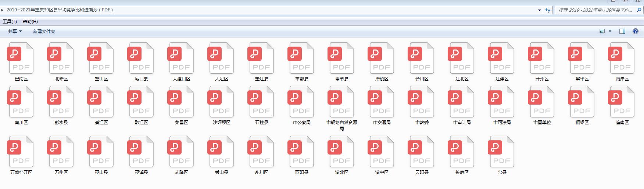This screenshot has height=189, width=644.
Task: Select the 江津区 PDF file icon
Action: coord(501,58)
